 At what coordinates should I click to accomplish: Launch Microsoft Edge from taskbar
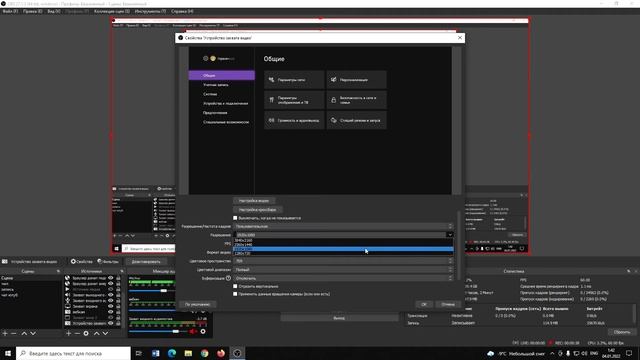(x=172, y=353)
